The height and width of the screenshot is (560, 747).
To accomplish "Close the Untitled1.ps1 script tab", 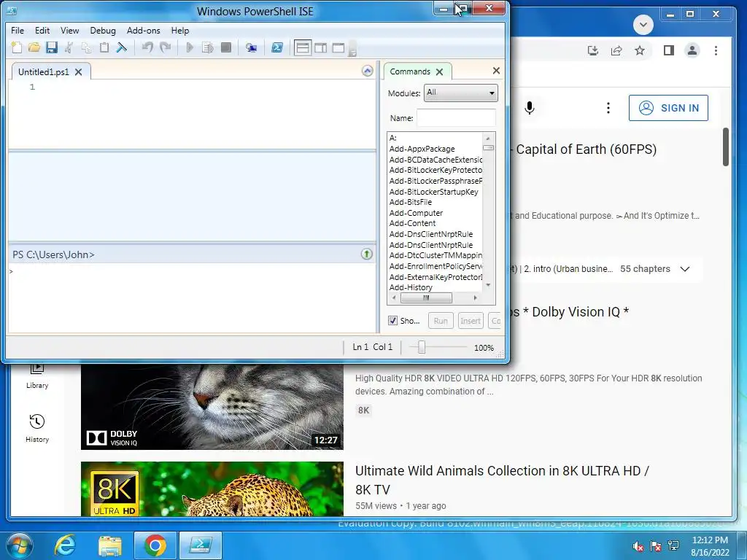I will click(x=79, y=72).
